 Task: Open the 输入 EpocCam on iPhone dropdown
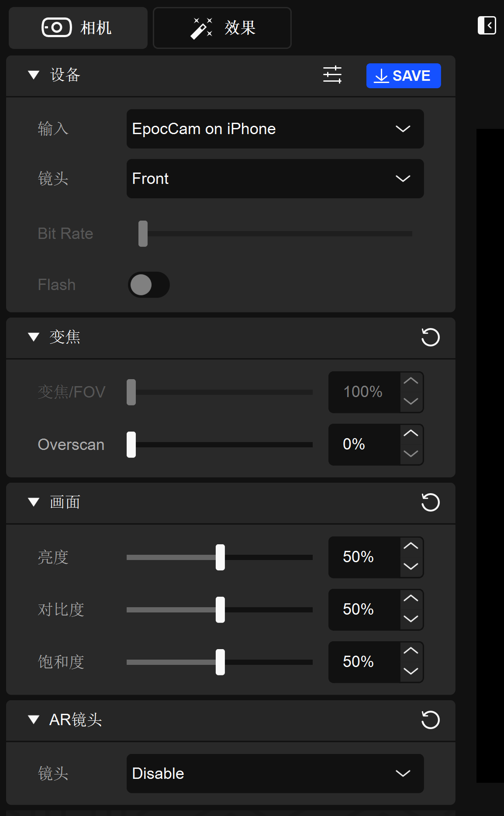click(x=275, y=129)
